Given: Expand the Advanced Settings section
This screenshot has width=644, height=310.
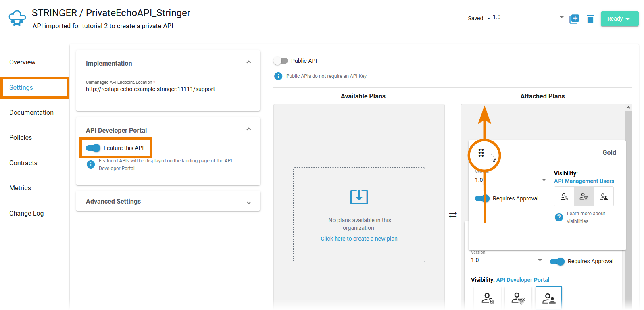Looking at the screenshot, I should pyautogui.click(x=249, y=202).
